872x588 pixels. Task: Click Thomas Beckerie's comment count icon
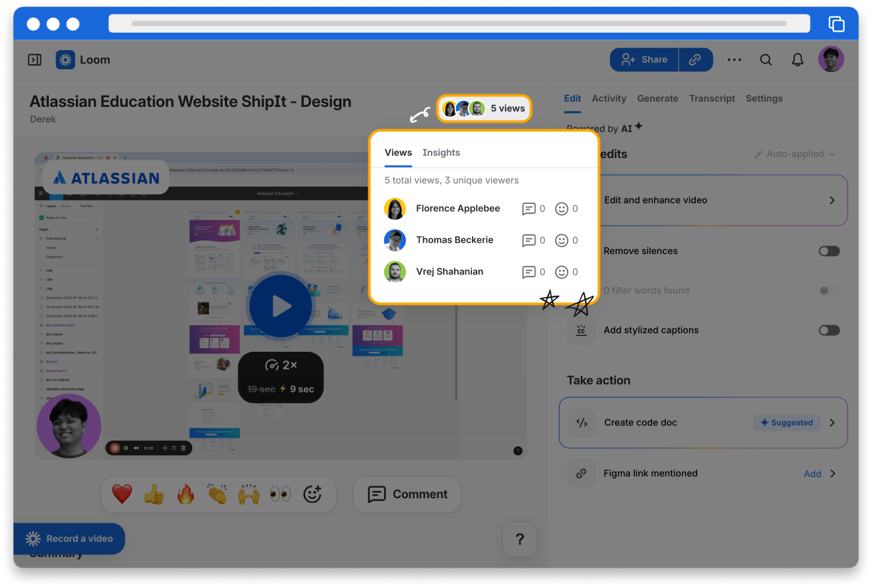click(x=529, y=240)
